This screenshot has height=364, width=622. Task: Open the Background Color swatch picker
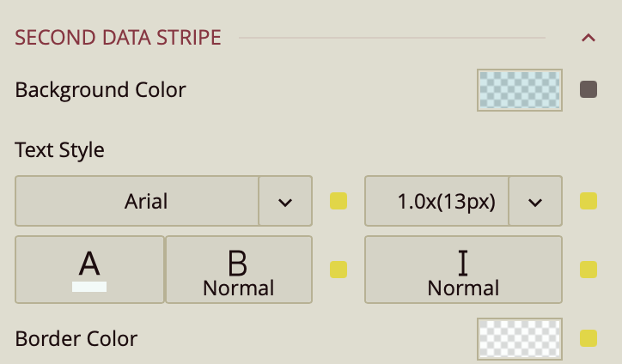pos(520,90)
